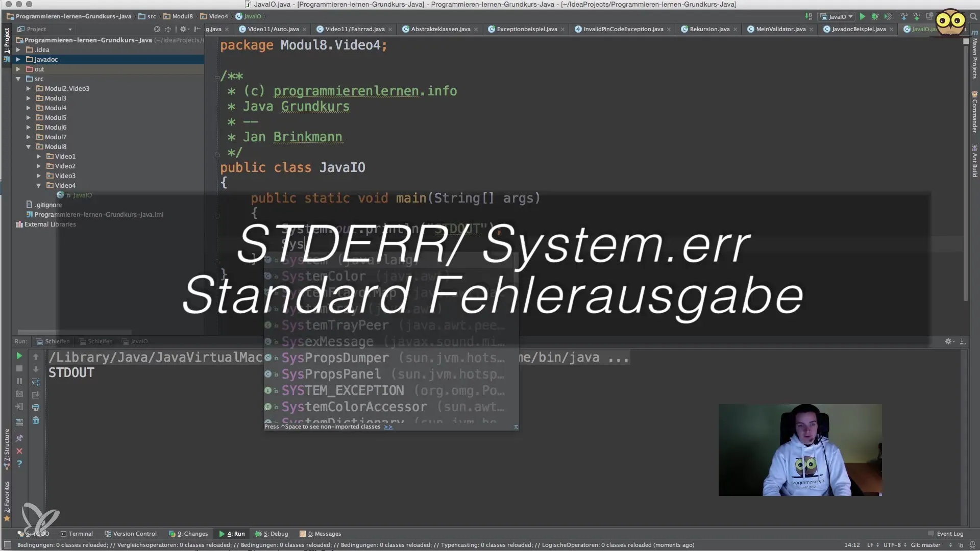The height and width of the screenshot is (551, 980).
Task: Open the Exceptionbeispiel.java tab
Action: pos(527,29)
